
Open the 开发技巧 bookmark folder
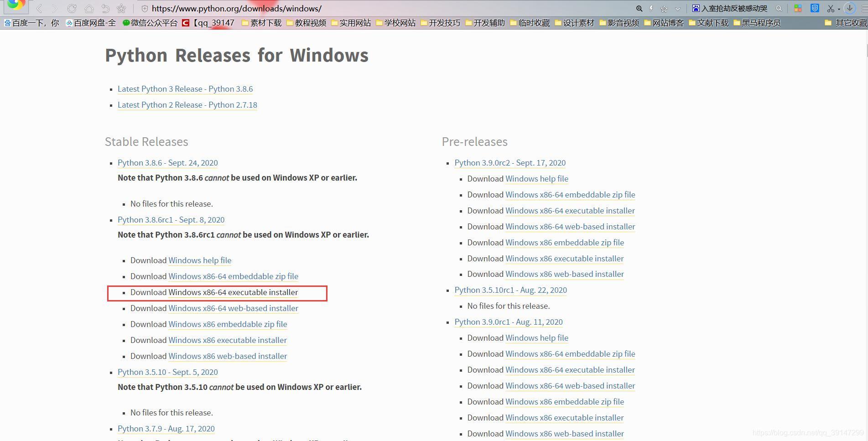point(440,23)
